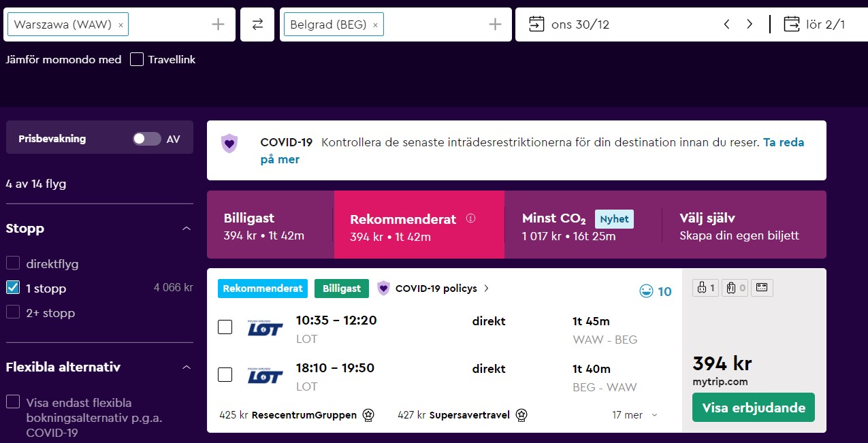Expand the 17 mer providers dropdown

click(x=635, y=414)
